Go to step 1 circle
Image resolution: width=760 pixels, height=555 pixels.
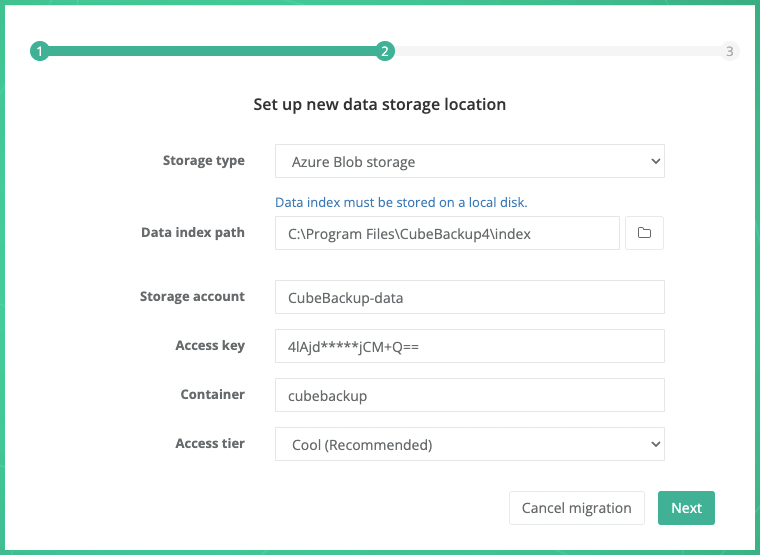pyautogui.click(x=39, y=51)
